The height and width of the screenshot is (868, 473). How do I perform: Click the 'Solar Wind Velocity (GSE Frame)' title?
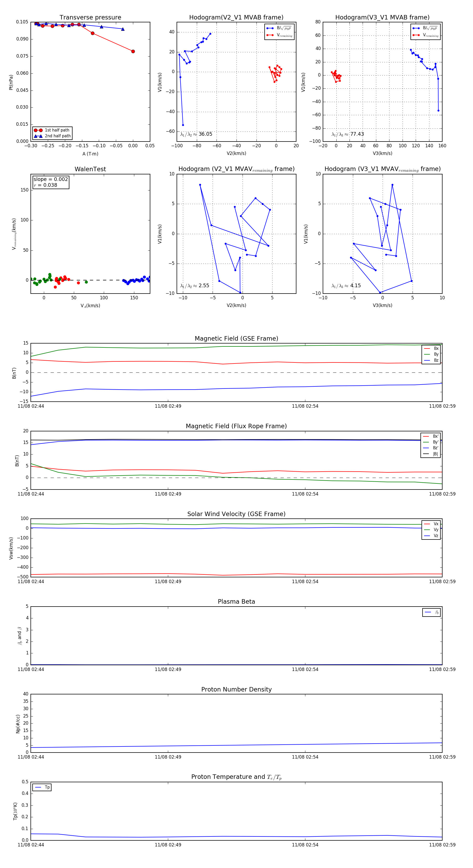tap(236, 514)
